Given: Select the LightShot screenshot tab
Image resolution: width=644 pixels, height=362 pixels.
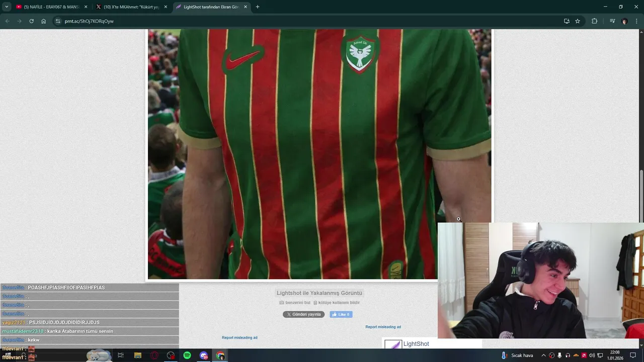Looking at the screenshot, I should tap(211, 7).
